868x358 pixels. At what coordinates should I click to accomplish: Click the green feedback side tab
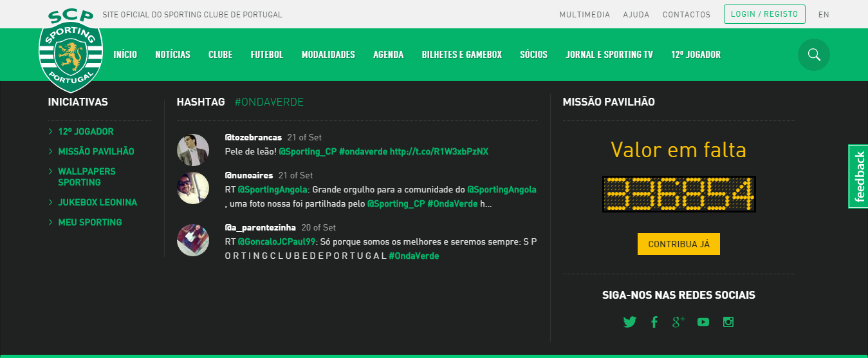[x=858, y=176]
